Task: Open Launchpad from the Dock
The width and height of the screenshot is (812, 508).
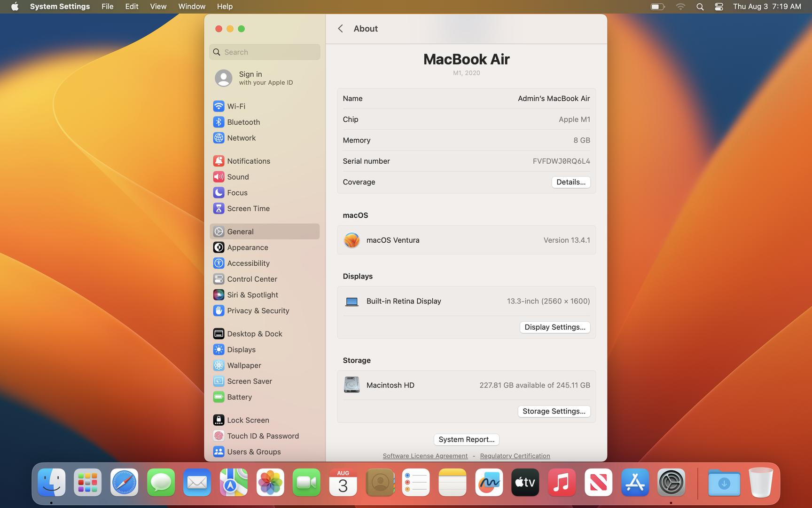Action: [88, 482]
